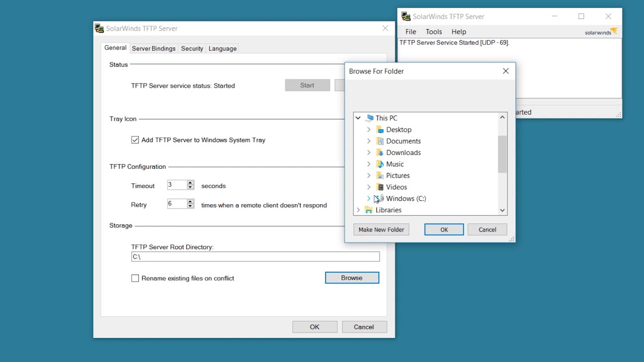Select the Libraries folder icon
Screen dimensions: 644x362
pyautogui.click(x=369, y=210)
